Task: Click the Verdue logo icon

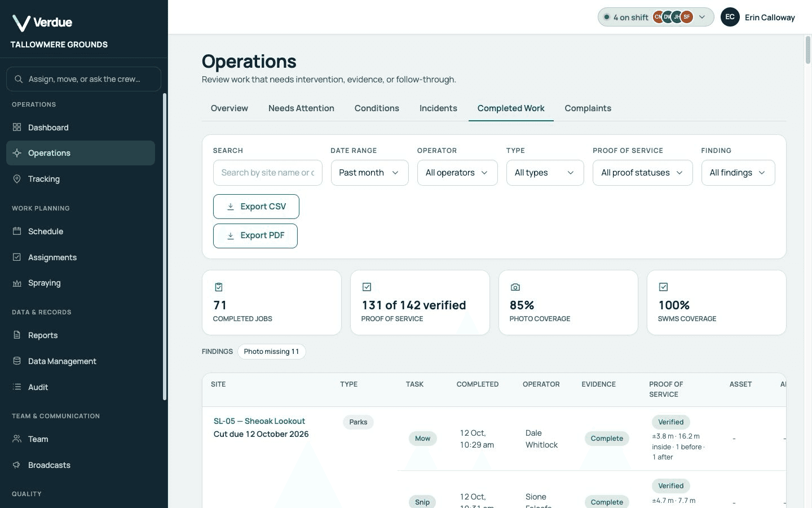Action: pyautogui.click(x=21, y=23)
